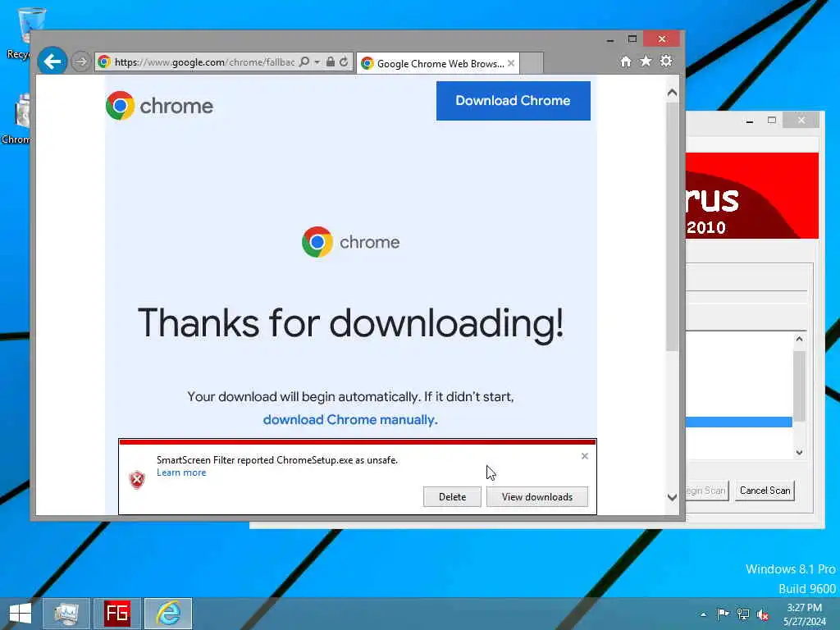Open IE Tools gear menu
840x630 pixels.
point(666,61)
